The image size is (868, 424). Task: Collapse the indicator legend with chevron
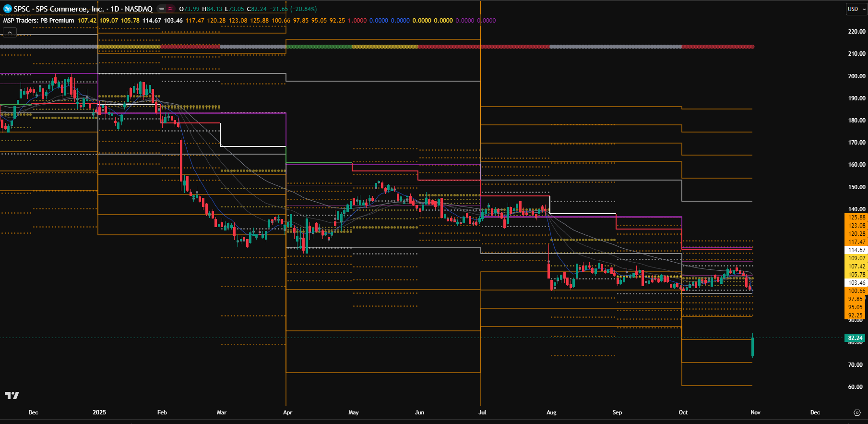pyautogui.click(x=10, y=32)
